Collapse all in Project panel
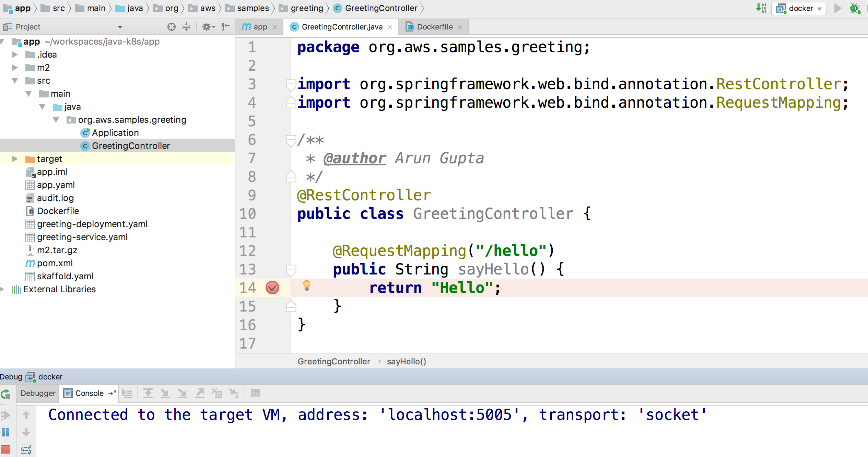Screen dimensions: 868x457 (x=186, y=27)
